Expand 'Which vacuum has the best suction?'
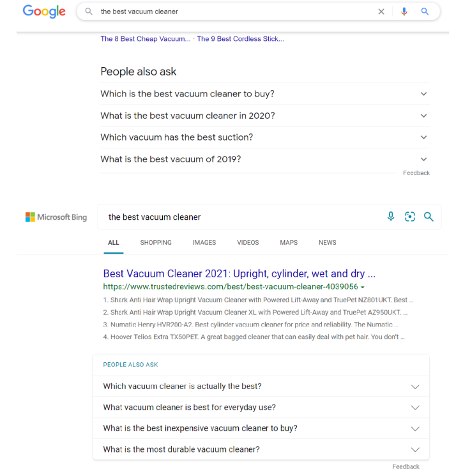The height and width of the screenshot is (476, 456). coord(265,137)
